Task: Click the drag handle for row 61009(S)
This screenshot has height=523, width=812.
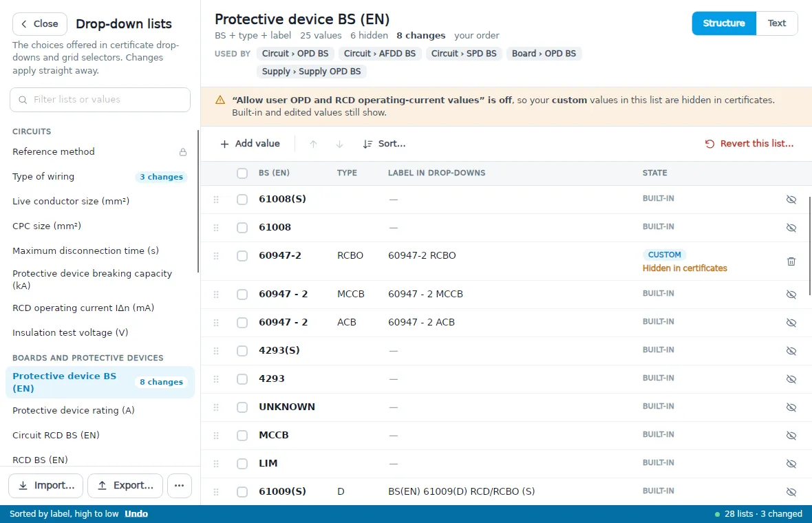Action: click(x=216, y=492)
